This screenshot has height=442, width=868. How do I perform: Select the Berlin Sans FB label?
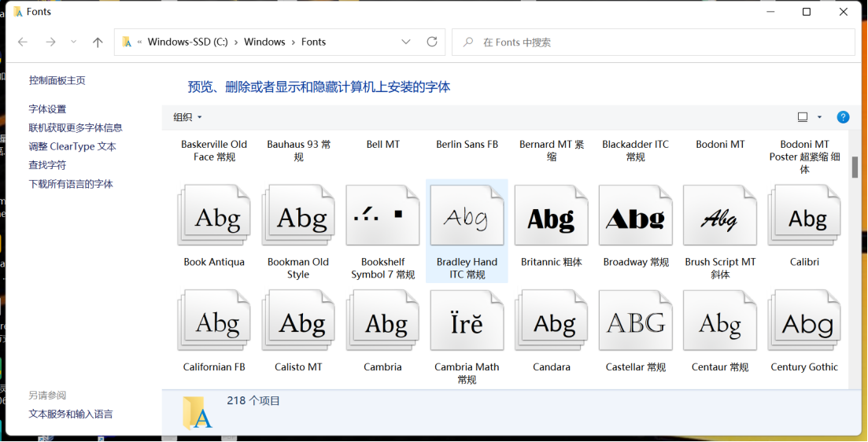coord(467,145)
